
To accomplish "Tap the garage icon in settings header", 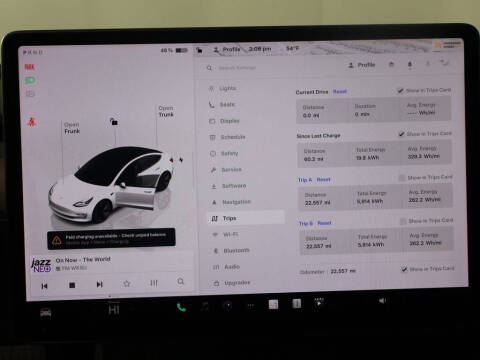I will click(391, 64).
